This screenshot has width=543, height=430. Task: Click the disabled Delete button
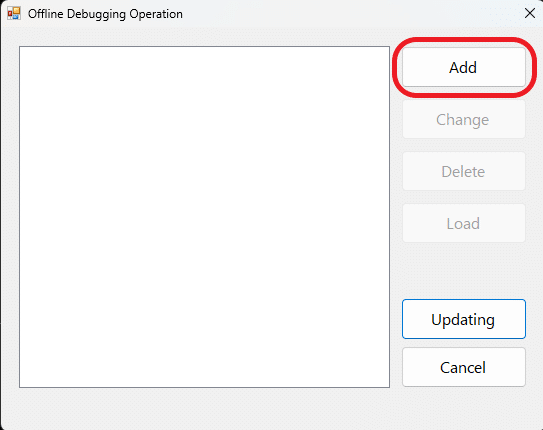tap(464, 171)
